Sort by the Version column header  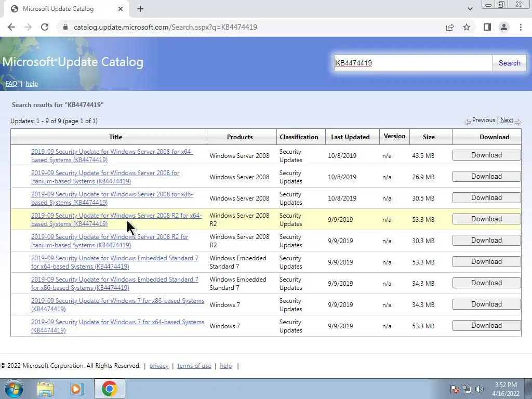[x=394, y=137]
